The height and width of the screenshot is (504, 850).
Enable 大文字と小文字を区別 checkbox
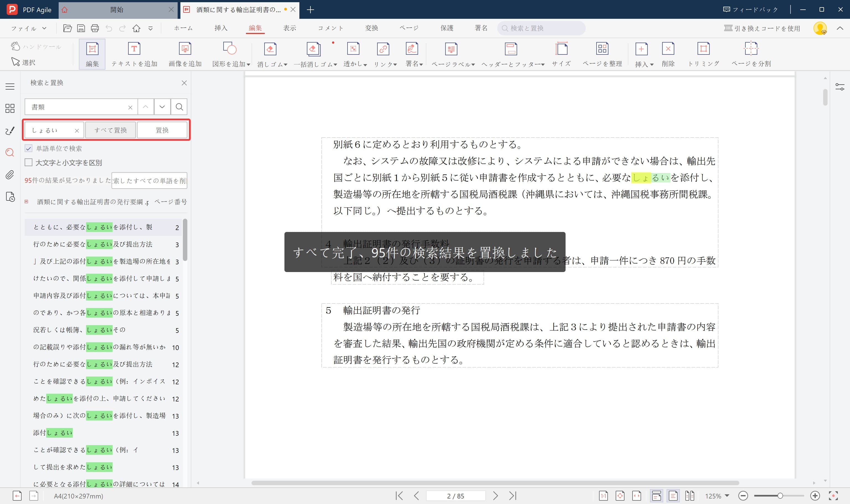pyautogui.click(x=28, y=163)
